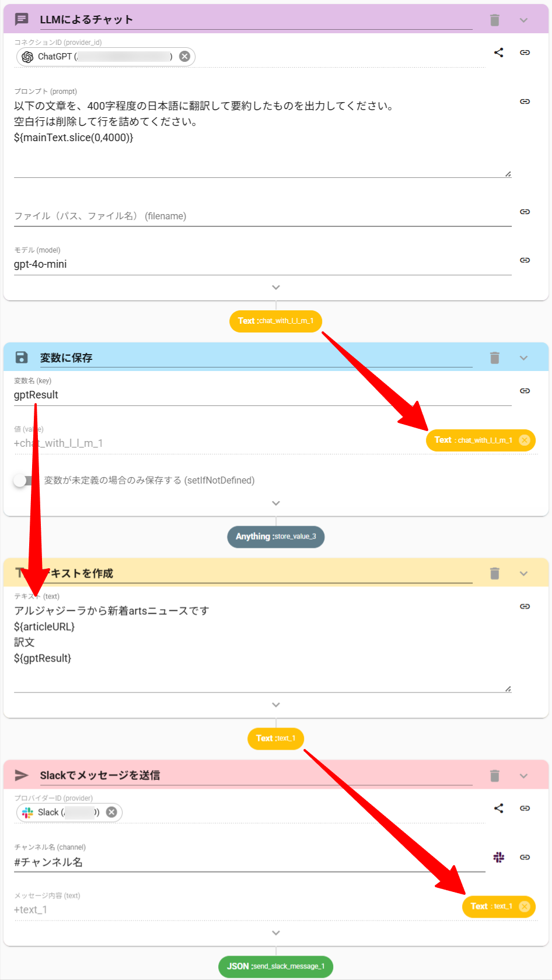The height and width of the screenshot is (980, 552).
Task: Delete the Slackでメッセージを送信 block
Action: (x=495, y=775)
